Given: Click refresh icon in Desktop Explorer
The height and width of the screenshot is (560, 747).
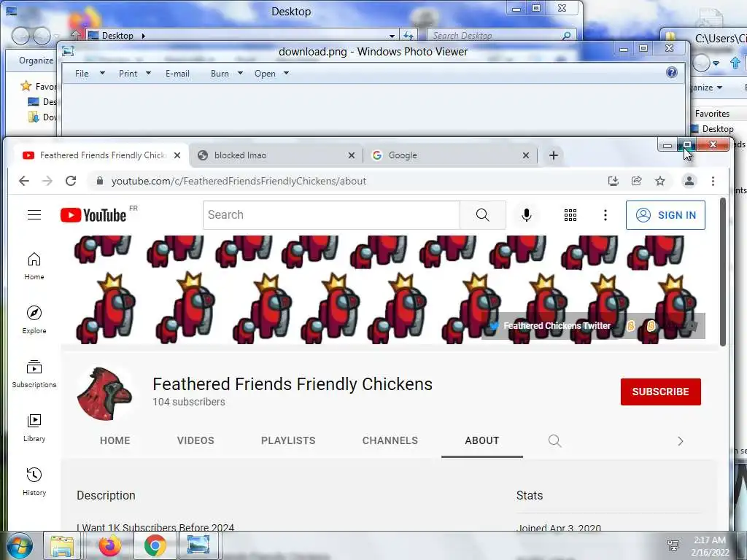Looking at the screenshot, I should [x=409, y=36].
